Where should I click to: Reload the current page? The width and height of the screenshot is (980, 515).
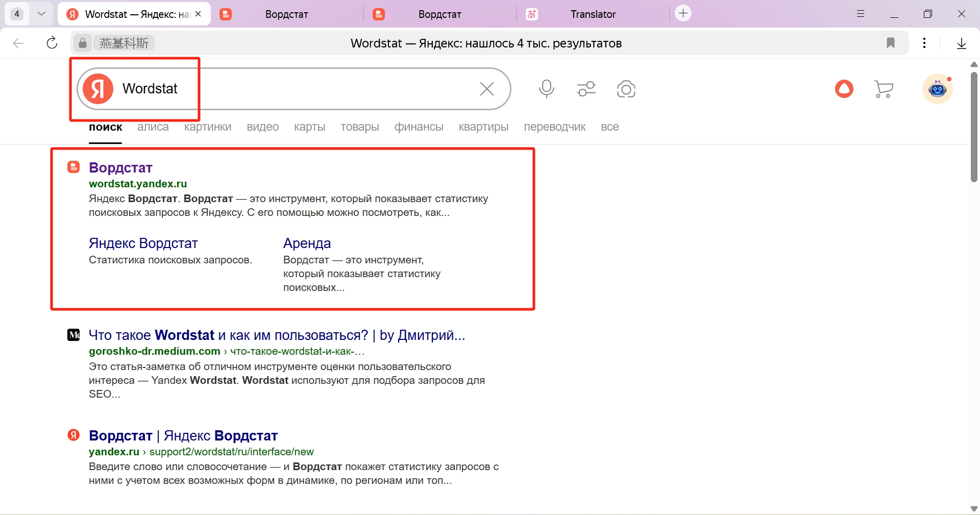pyautogui.click(x=52, y=43)
